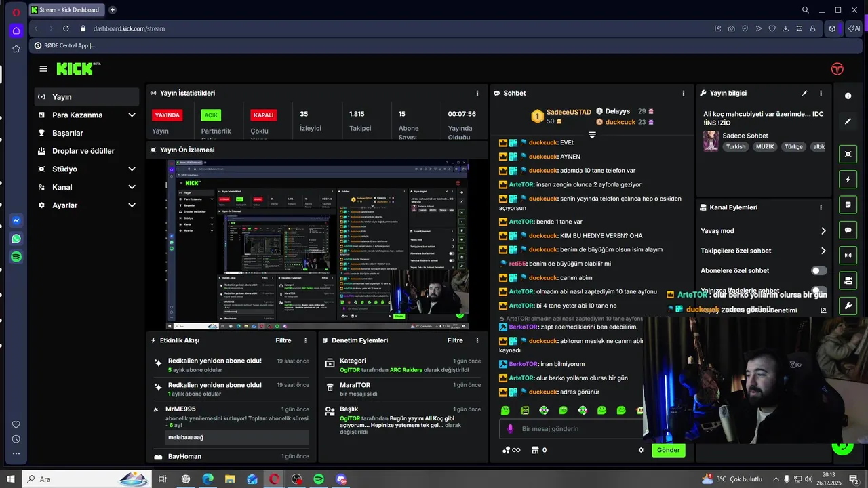Open WhatsApp in the Opera sidebar
Image resolution: width=868 pixels, height=488 pixels.
tap(16, 239)
